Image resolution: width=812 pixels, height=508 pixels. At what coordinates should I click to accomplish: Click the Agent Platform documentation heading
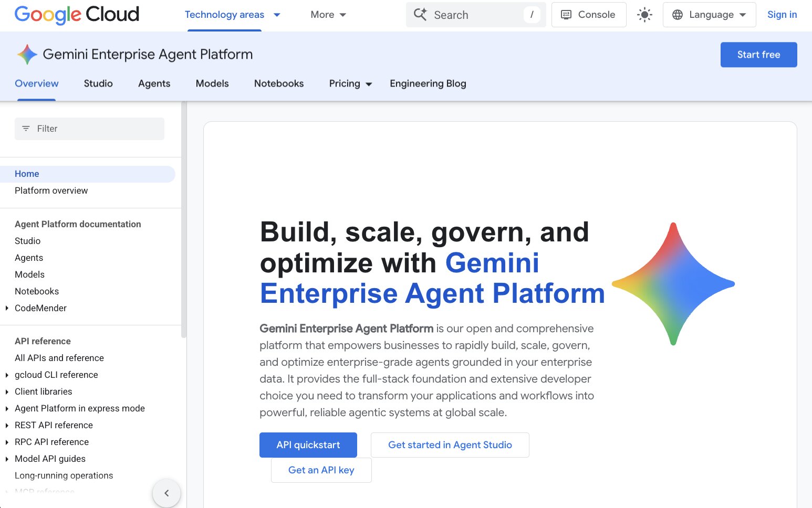78,224
